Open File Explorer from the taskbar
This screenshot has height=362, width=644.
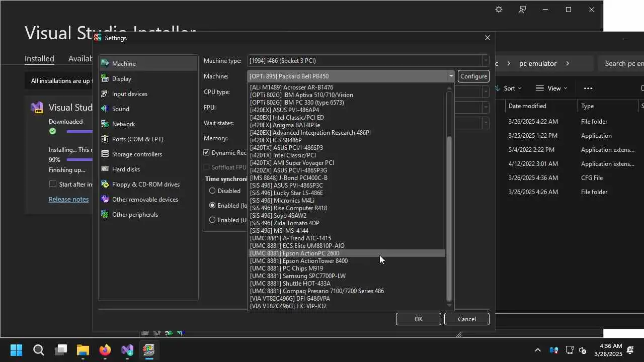pos(83,350)
